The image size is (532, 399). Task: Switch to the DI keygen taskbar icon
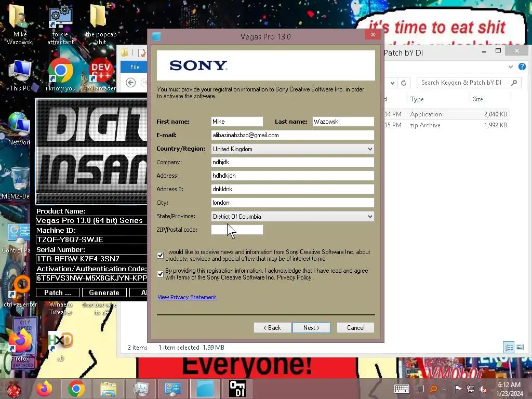(237, 389)
